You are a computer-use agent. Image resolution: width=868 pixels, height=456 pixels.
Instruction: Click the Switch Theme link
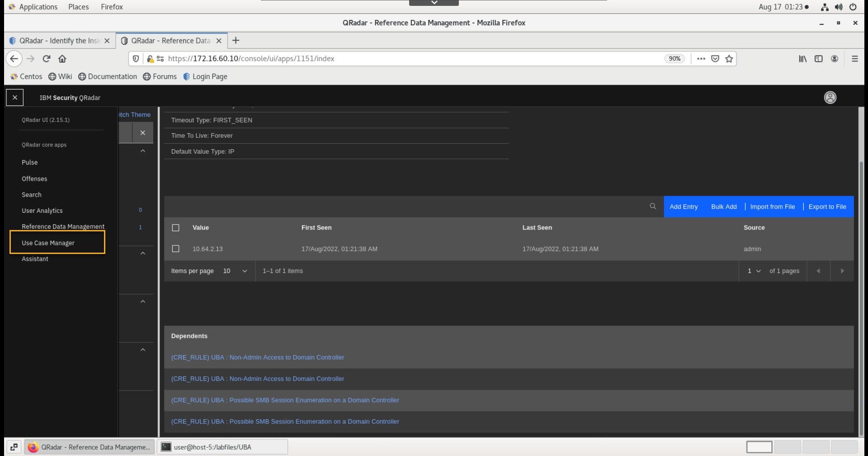click(135, 115)
